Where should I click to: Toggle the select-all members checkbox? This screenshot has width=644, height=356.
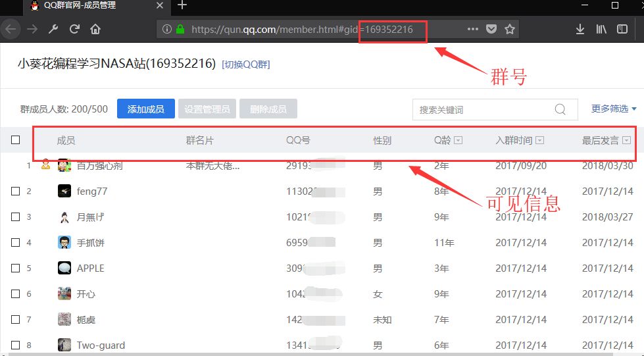[16, 140]
